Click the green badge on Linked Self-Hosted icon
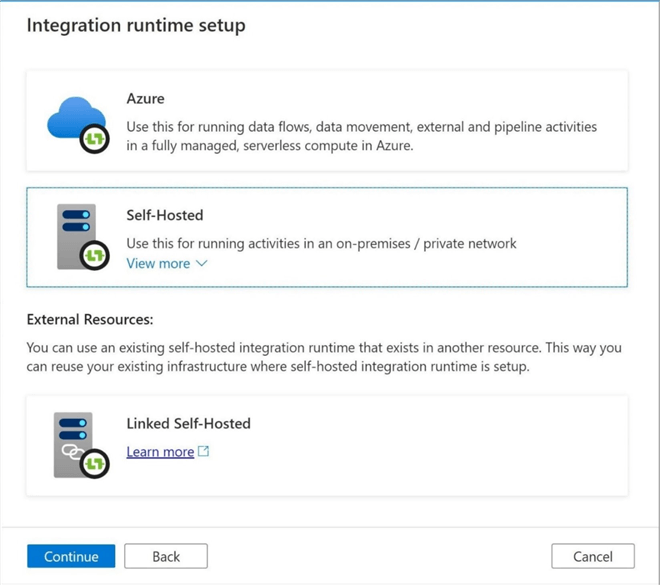This screenshot has height=585, width=660. pyautogui.click(x=94, y=464)
